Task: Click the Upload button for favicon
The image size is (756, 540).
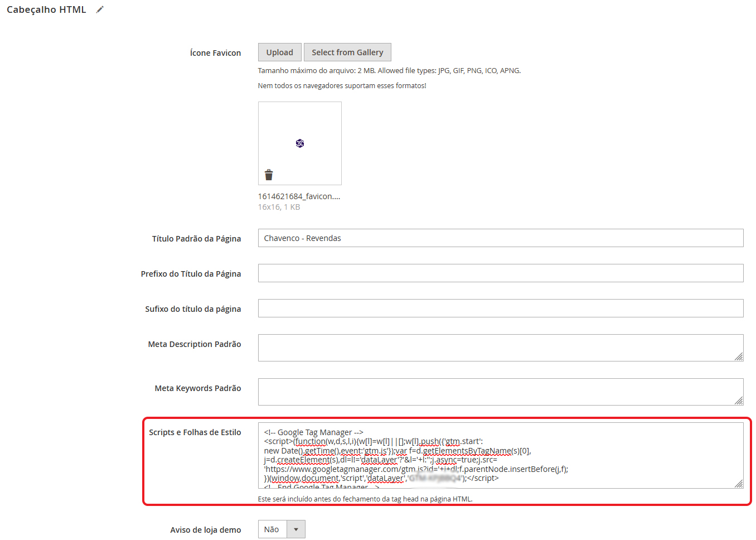Action: click(x=279, y=52)
